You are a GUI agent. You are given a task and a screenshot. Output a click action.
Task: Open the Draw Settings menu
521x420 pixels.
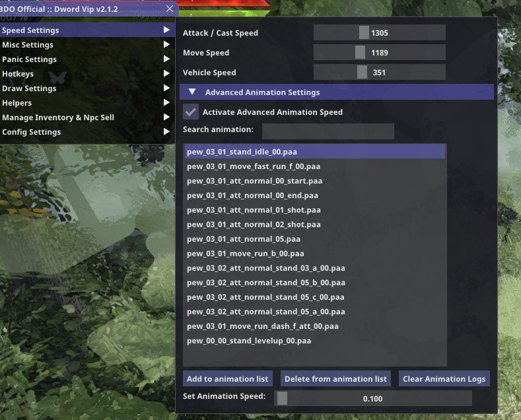pos(87,88)
